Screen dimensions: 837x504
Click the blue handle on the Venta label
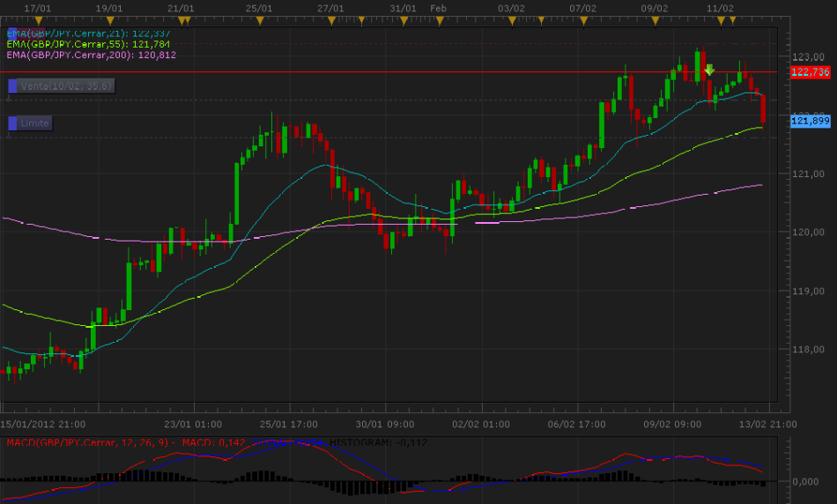pos(13,85)
